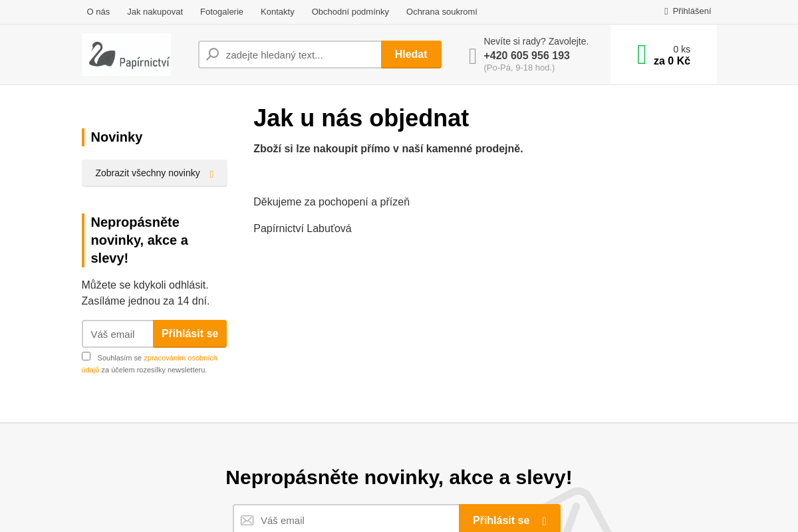This screenshot has height=532, width=798.
Task: Open the zpracováním osobních údajů link
Action: click(180, 357)
